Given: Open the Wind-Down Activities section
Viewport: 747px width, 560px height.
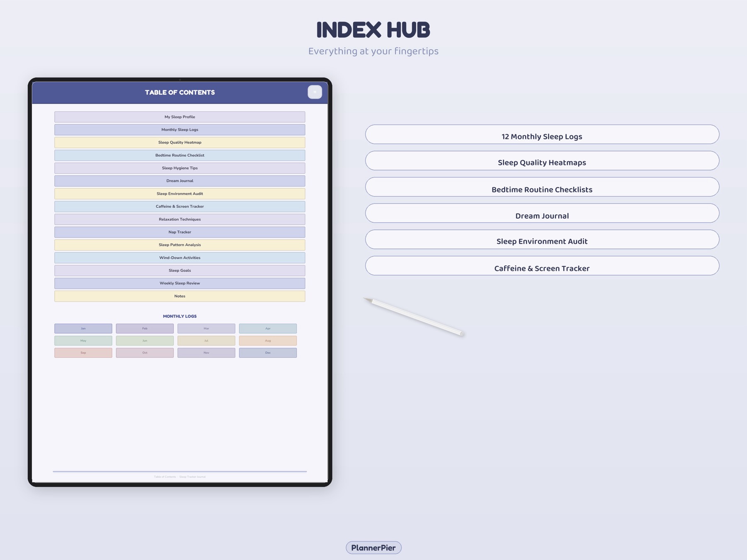Looking at the screenshot, I should [179, 258].
